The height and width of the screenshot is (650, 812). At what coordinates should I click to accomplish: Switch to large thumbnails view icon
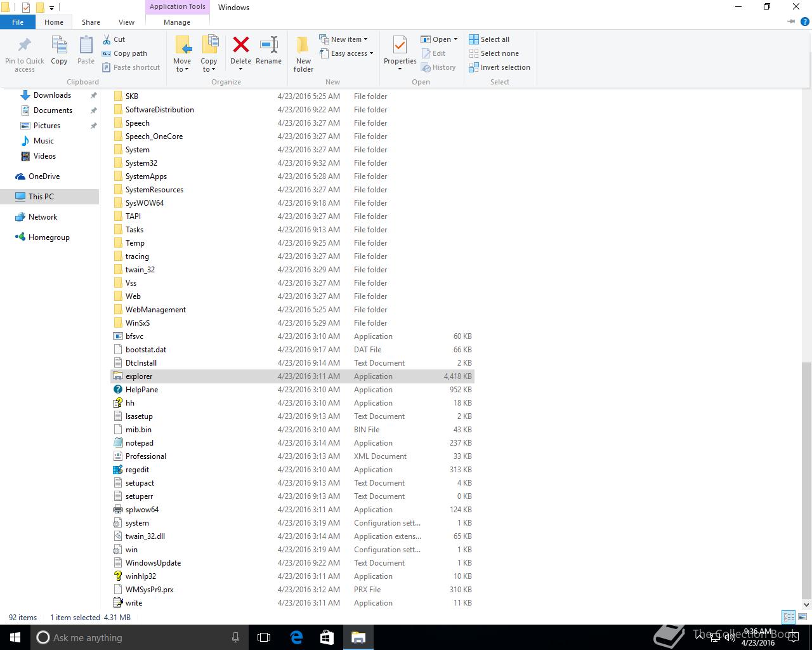[x=802, y=617]
